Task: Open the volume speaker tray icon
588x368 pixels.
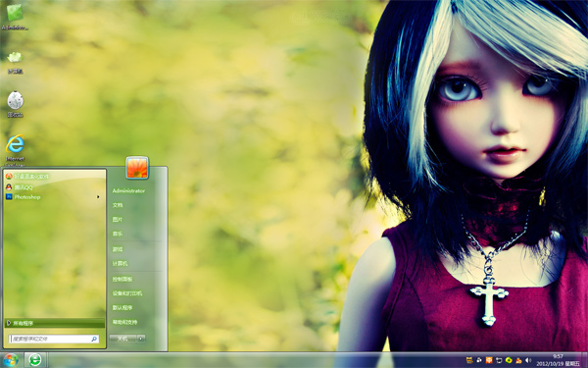Action: tap(528, 360)
